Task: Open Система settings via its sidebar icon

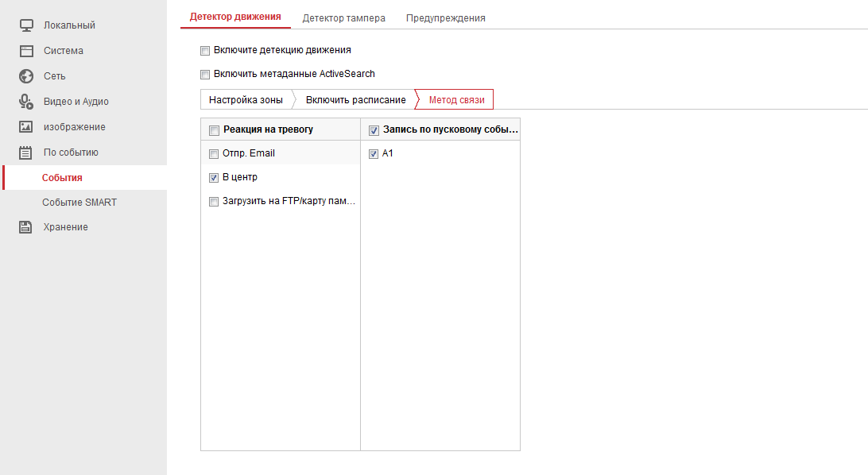Action: [25, 50]
